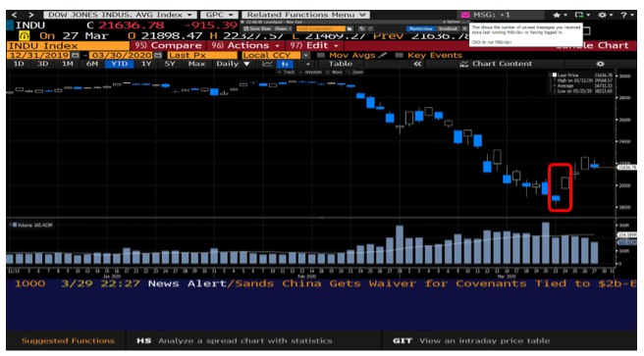Click the Launchpad redo icon

pyautogui.click(x=370, y=28)
